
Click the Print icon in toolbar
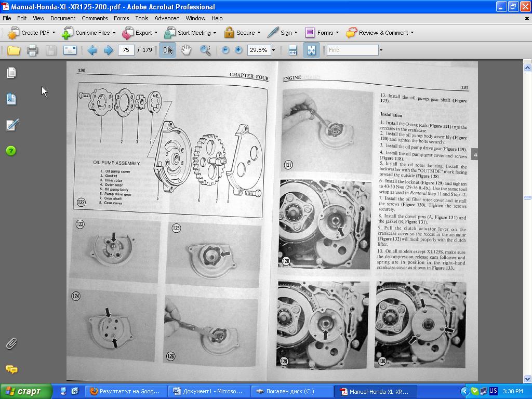(32, 50)
